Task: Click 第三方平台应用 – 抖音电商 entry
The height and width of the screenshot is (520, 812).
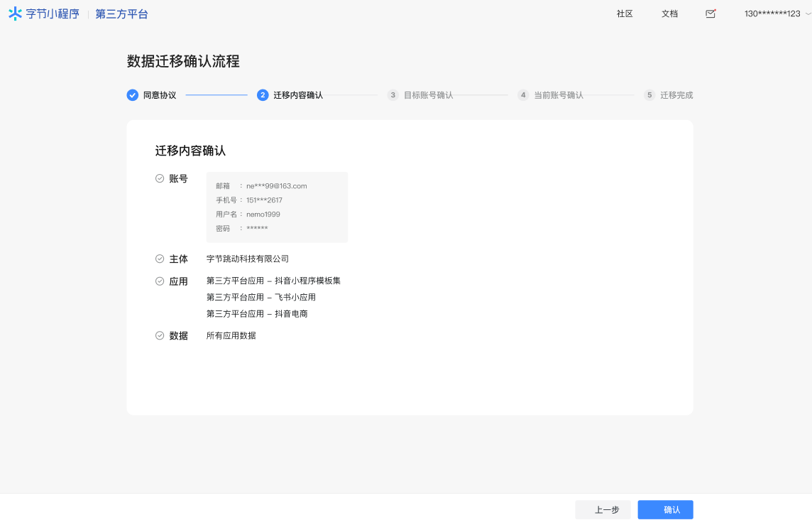Action: point(257,314)
